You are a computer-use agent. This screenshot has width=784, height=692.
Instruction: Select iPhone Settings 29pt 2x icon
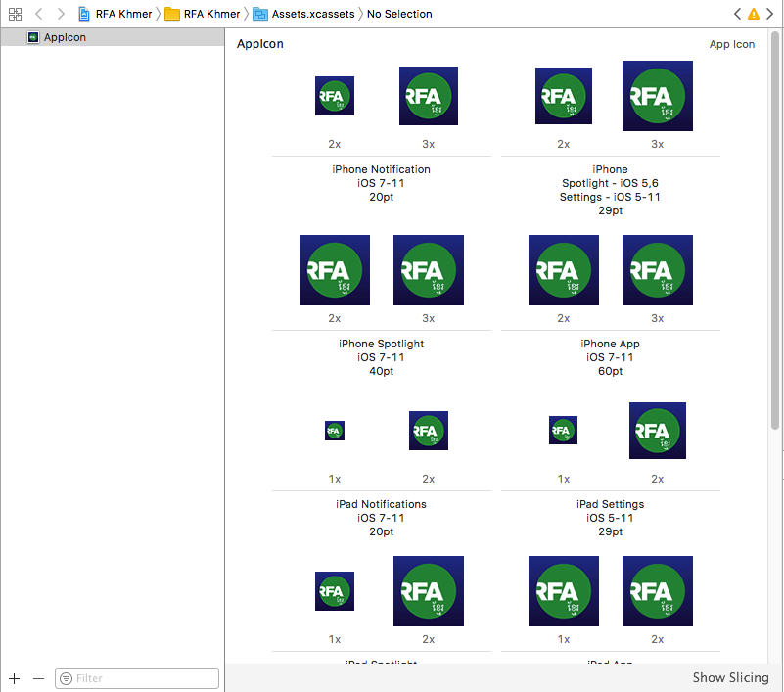pos(564,96)
